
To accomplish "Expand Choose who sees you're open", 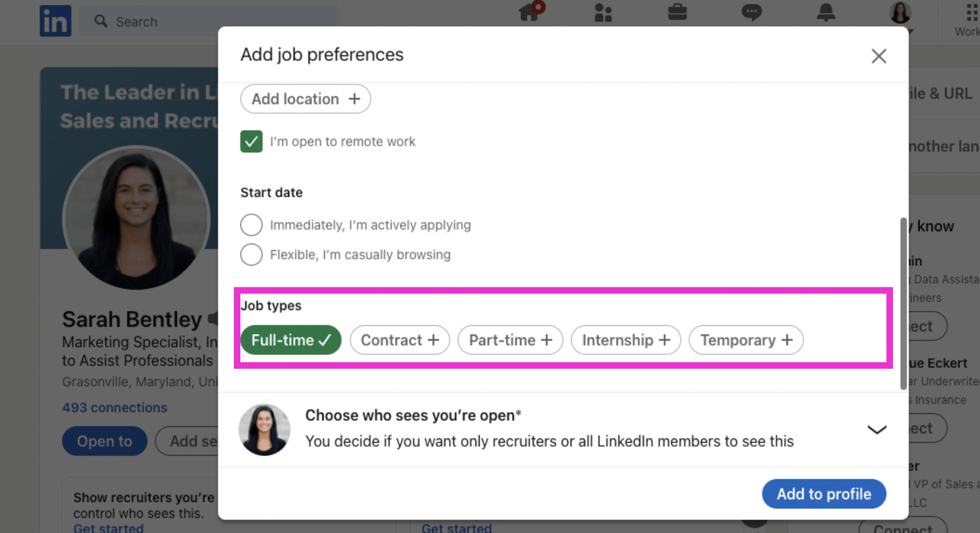I will point(877,430).
